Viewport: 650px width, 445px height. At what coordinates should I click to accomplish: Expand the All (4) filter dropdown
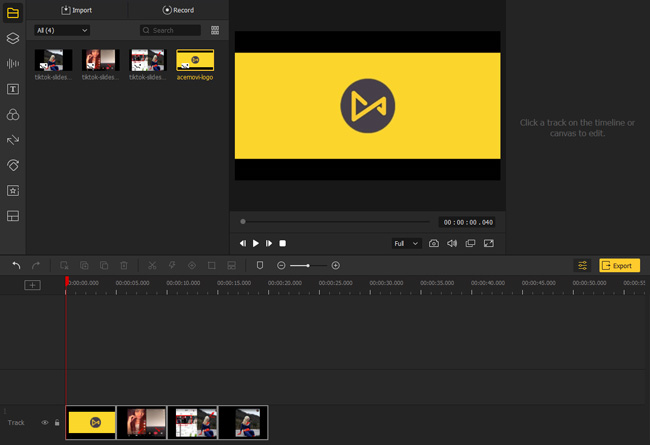click(62, 30)
